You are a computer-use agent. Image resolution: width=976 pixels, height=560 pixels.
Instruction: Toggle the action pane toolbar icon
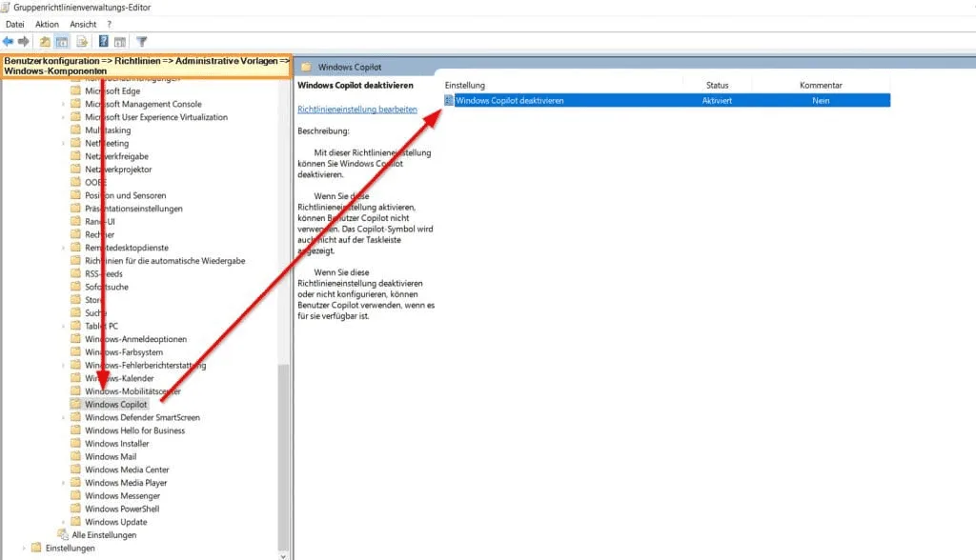(x=121, y=41)
